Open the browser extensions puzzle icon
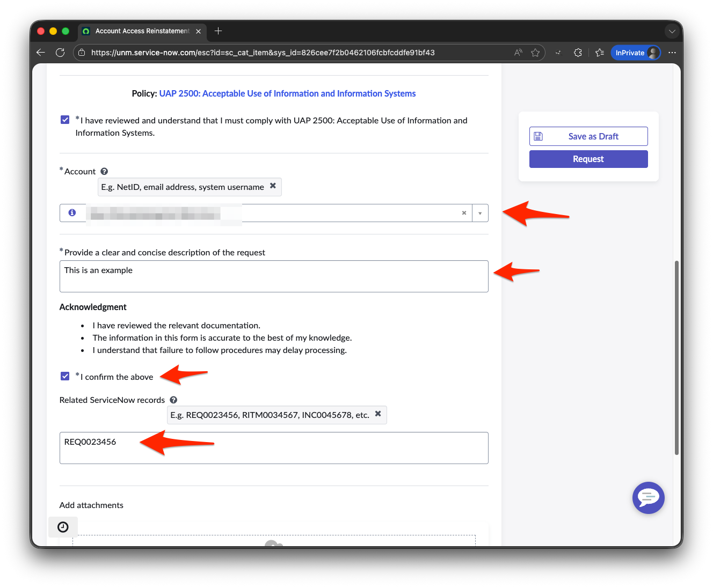Image resolution: width=713 pixels, height=588 pixels. pos(578,52)
